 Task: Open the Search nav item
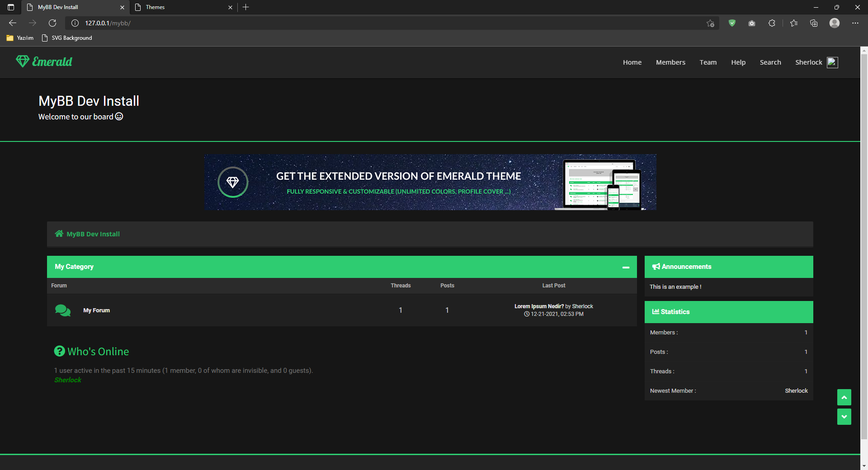click(x=770, y=62)
